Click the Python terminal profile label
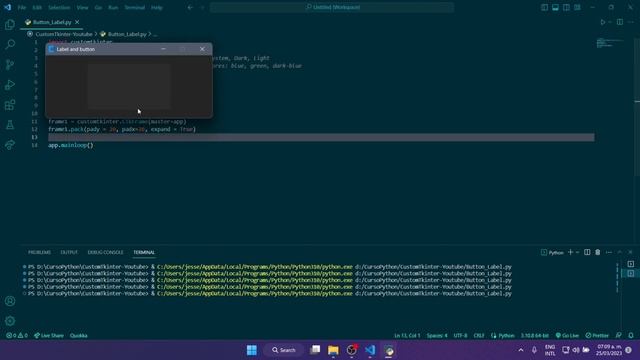Image resolution: width=640 pixels, height=360 pixels. coord(552,253)
